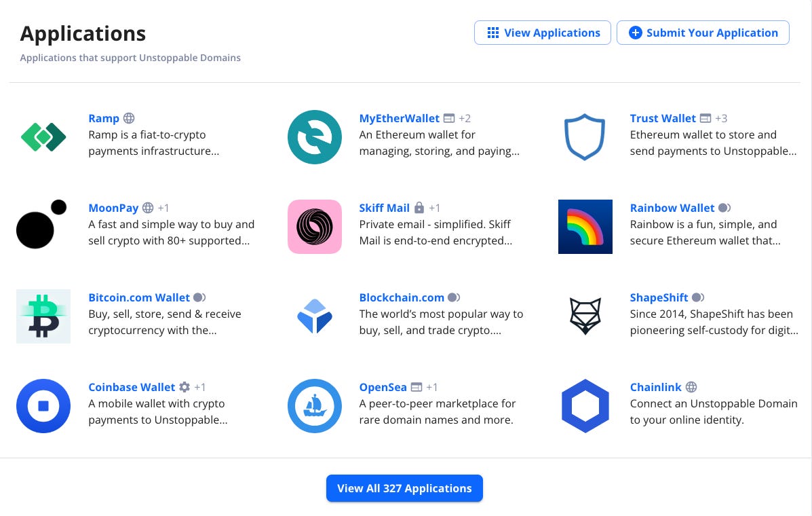Click the globe icon next to Ramp
The width and height of the screenshot is (812, 516).
pos(129,118)
